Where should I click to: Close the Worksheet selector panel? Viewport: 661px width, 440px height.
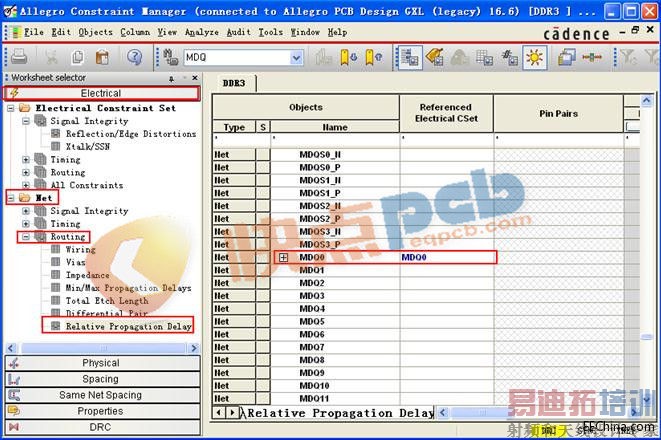(x=195, y=78)
